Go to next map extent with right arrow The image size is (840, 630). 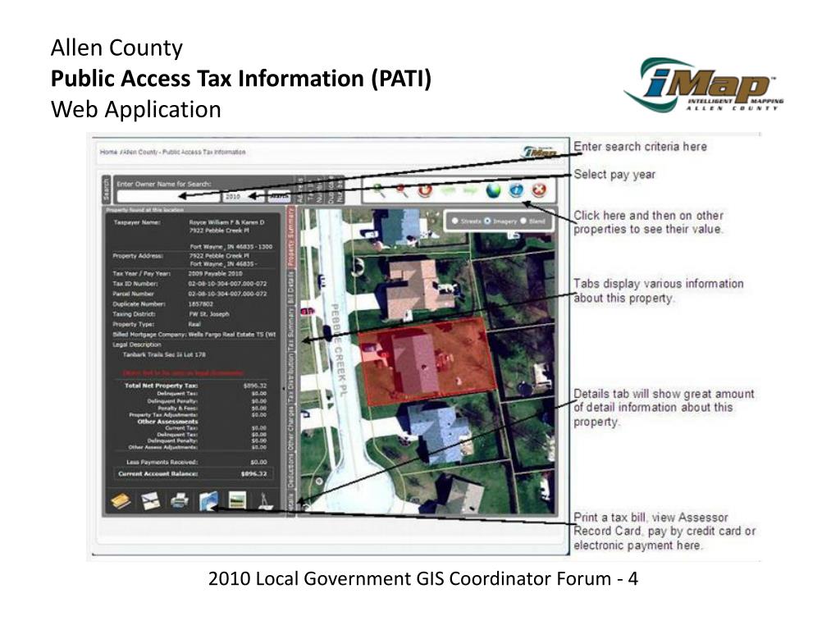[470, 190]
